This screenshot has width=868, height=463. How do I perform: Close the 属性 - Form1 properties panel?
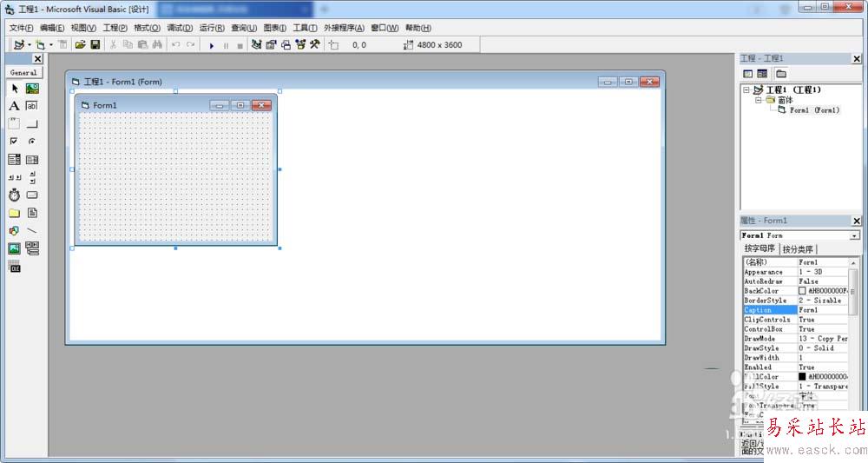click(857, 221)
